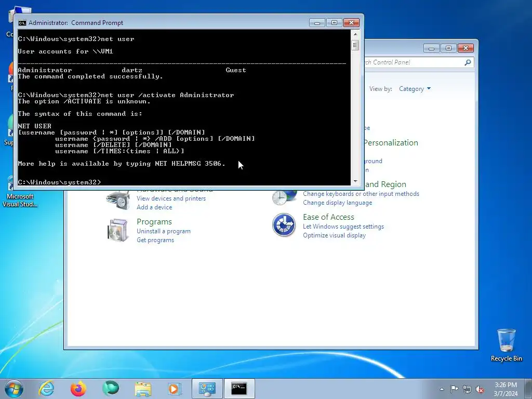Maximize the Command Prompt window
532x399 pixels.
(334, 23)
